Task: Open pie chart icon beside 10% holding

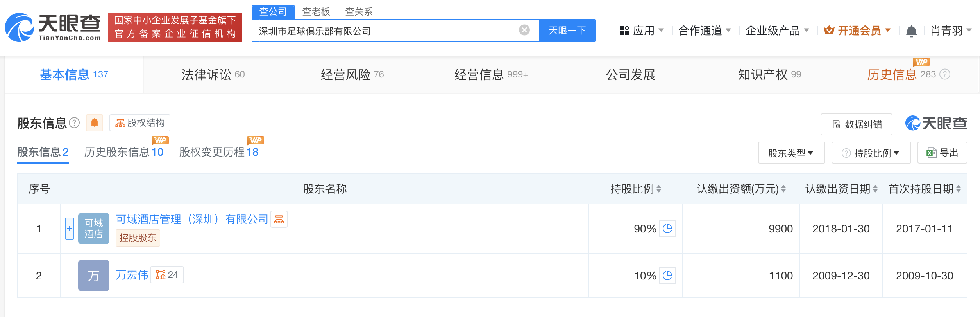Action: pyautogui.click(x=667, y=276)
